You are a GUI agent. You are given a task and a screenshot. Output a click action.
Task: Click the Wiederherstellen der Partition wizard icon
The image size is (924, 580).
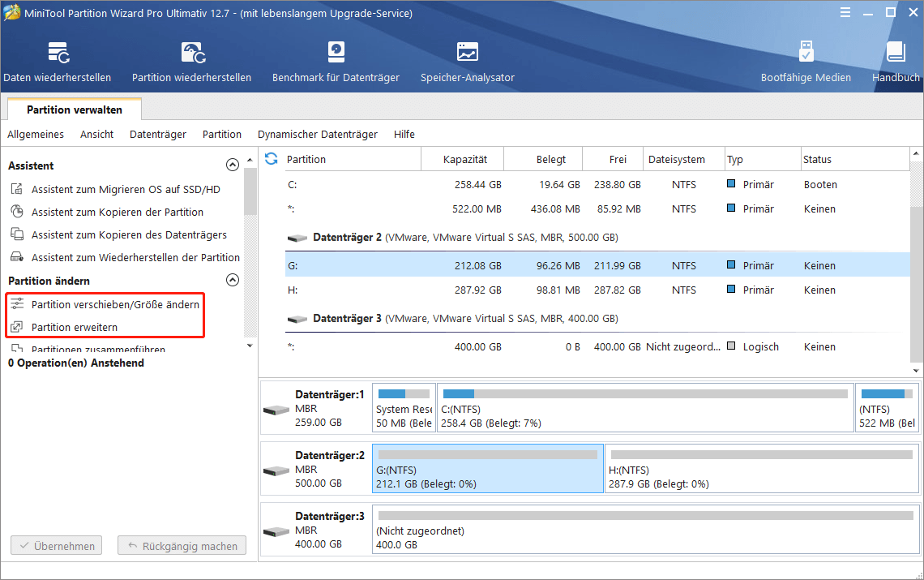pos(17,256)
